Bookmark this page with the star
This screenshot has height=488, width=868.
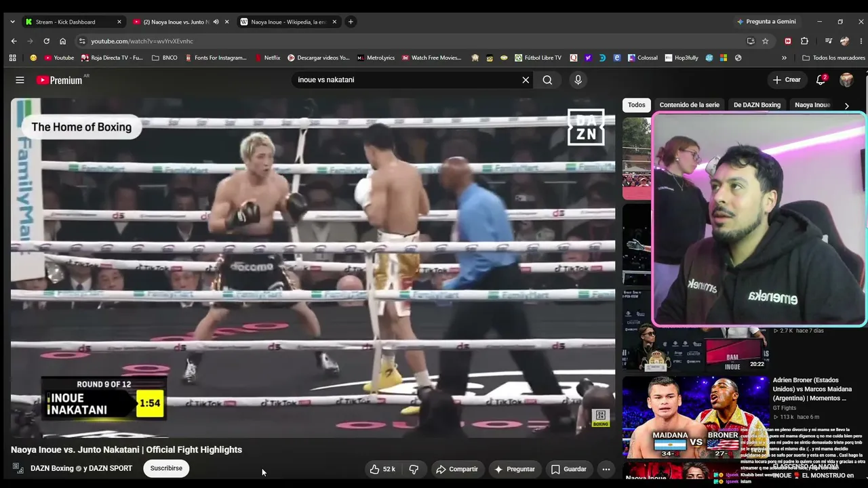point(766,41)
